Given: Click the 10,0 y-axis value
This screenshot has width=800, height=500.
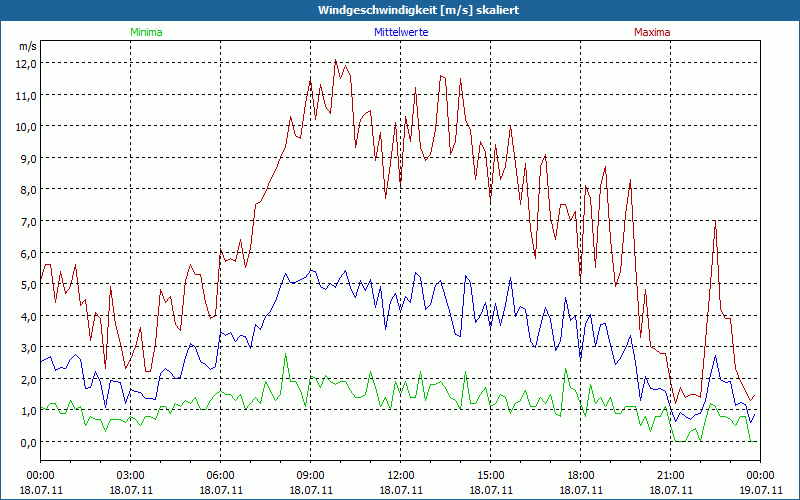Looking at the screenshot, I should click(x=26, y=126).
